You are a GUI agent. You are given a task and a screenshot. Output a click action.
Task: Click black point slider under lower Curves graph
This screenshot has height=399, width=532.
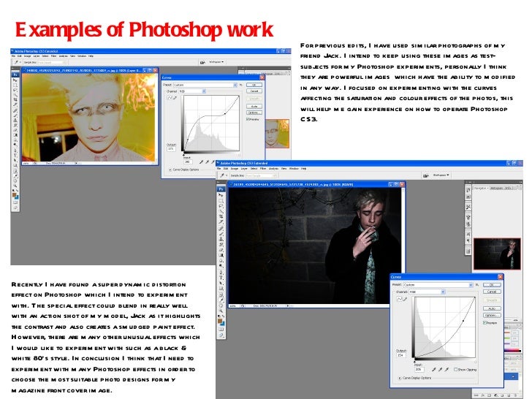pyautogui.click(x=414, y=362)
